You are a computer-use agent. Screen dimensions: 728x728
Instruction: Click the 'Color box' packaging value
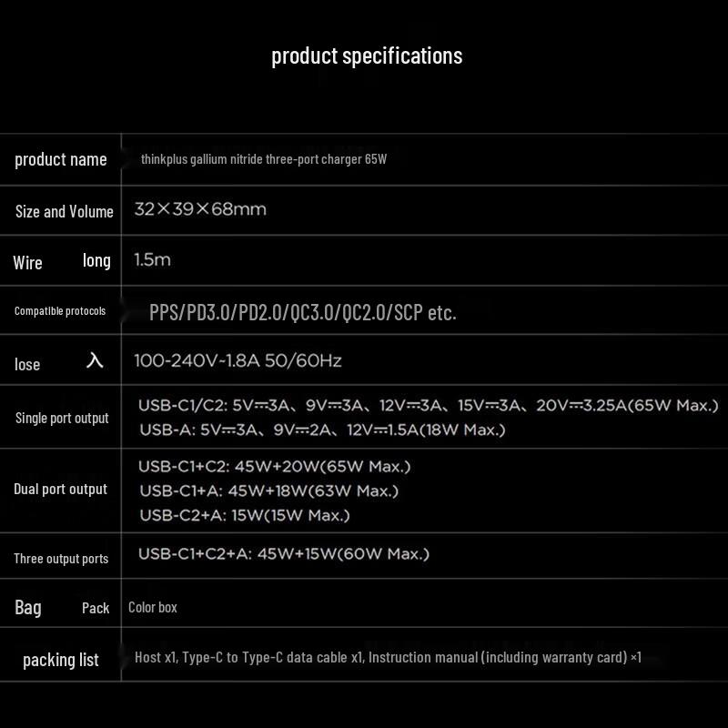(x=153, y=607)
